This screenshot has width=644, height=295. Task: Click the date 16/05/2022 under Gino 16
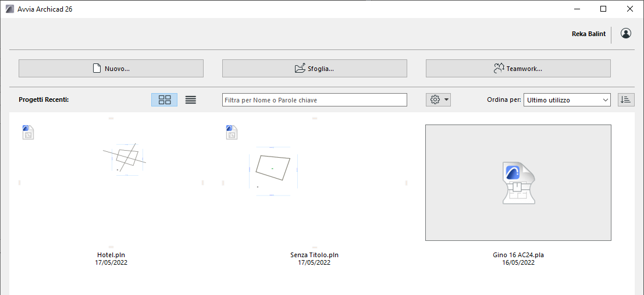point(518,262)
